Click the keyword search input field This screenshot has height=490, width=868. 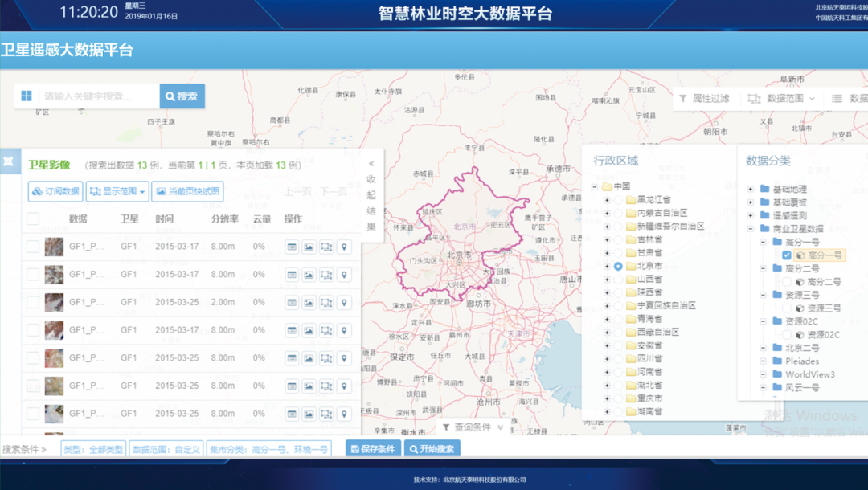click(x=99, y=96)
